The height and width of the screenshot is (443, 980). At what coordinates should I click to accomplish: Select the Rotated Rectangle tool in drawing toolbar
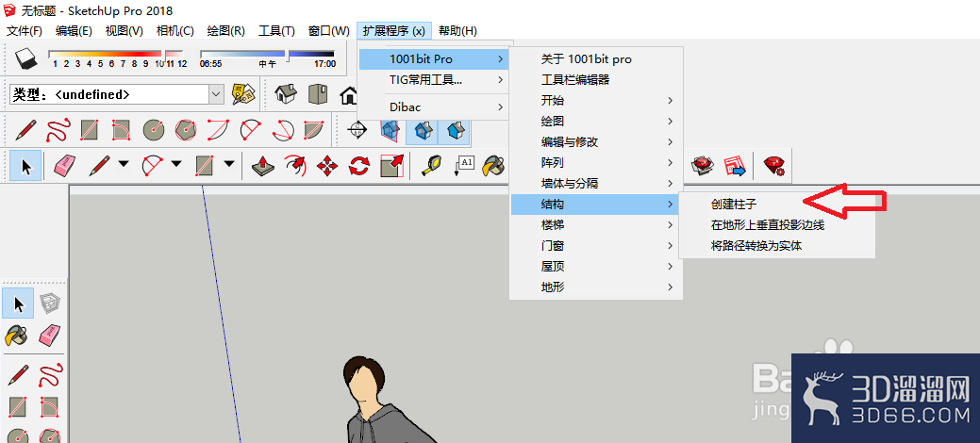(122, 130)
